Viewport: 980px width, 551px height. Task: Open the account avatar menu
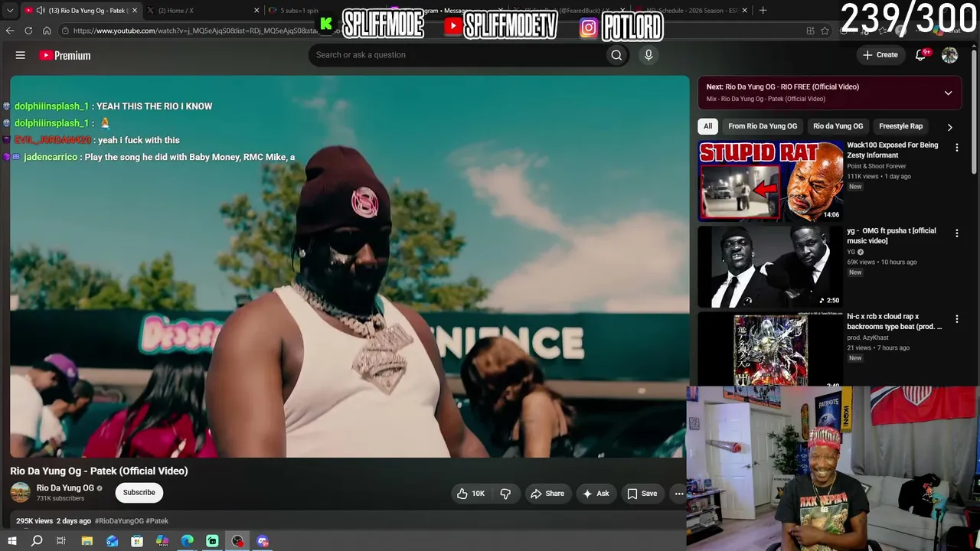click(949, 55)
